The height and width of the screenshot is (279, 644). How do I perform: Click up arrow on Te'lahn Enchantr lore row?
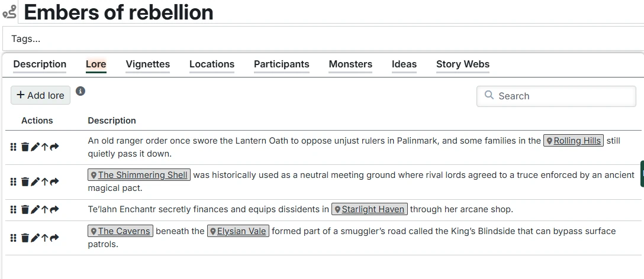pos(44,209)
